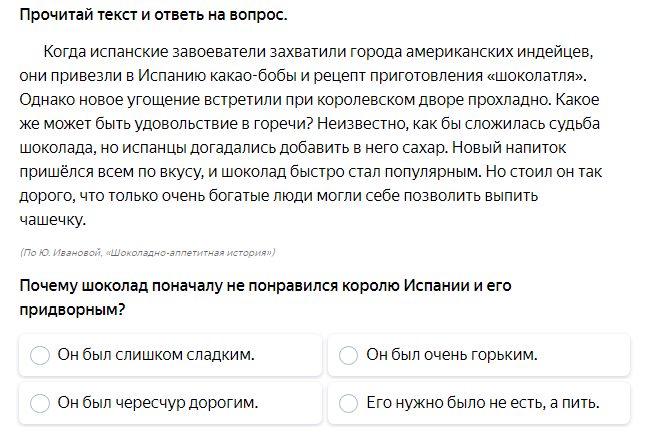Click the word 'чашечку.' ending the passage

[53, 220]
